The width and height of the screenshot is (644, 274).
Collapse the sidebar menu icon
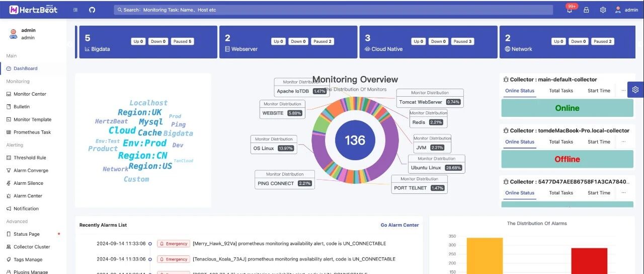pyautogui.click(x=75, y=10)
